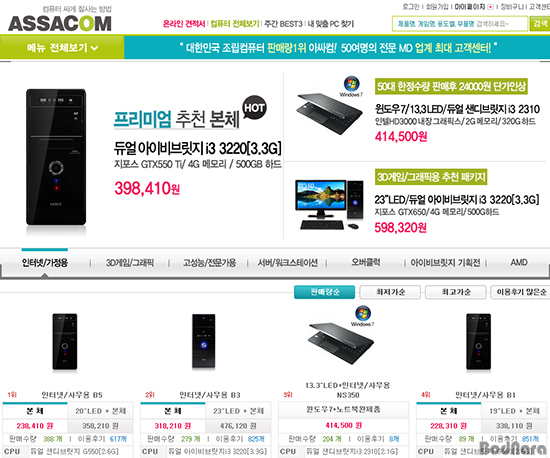Click the search input field
Screen dimensions: 550x458
point(460,24)
